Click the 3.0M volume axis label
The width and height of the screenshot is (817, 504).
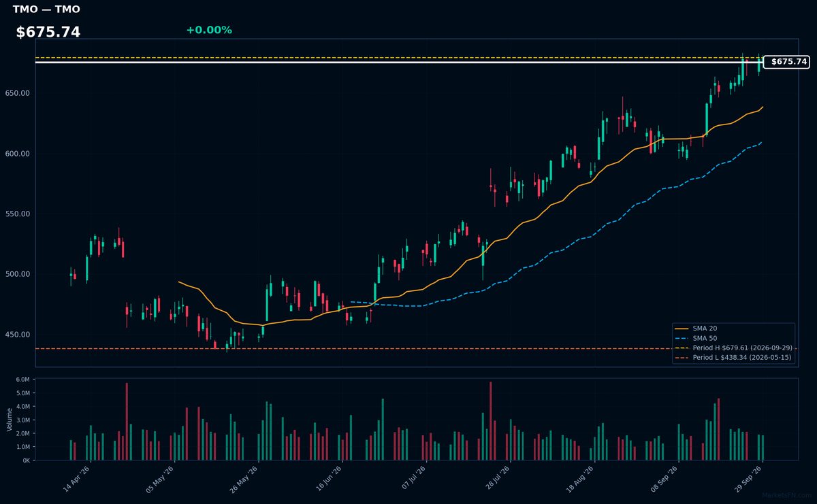23,420
